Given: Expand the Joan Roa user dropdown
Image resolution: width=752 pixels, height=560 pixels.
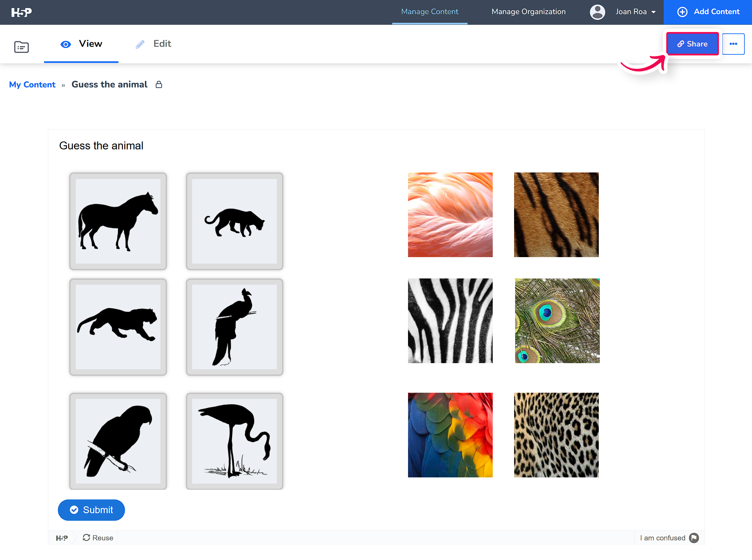Looking at the screenshot, I should tap(635, 12).
